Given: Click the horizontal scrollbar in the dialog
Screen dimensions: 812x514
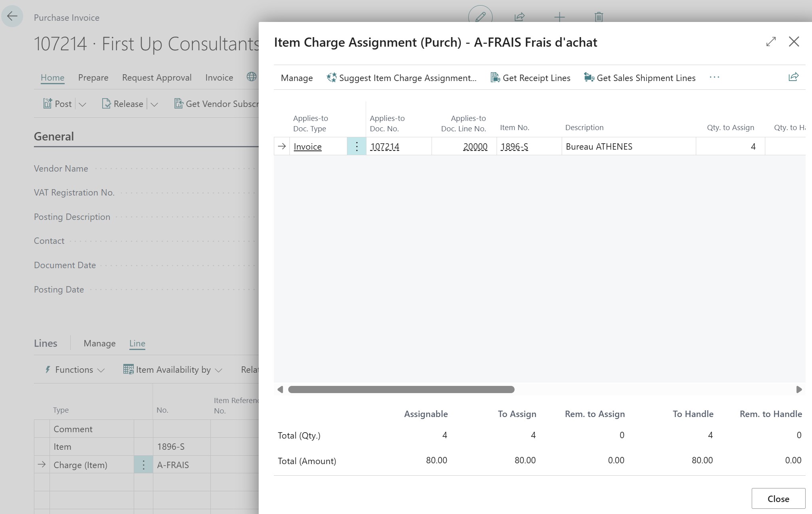Looking at the screenshot, I should coord(401,389).
